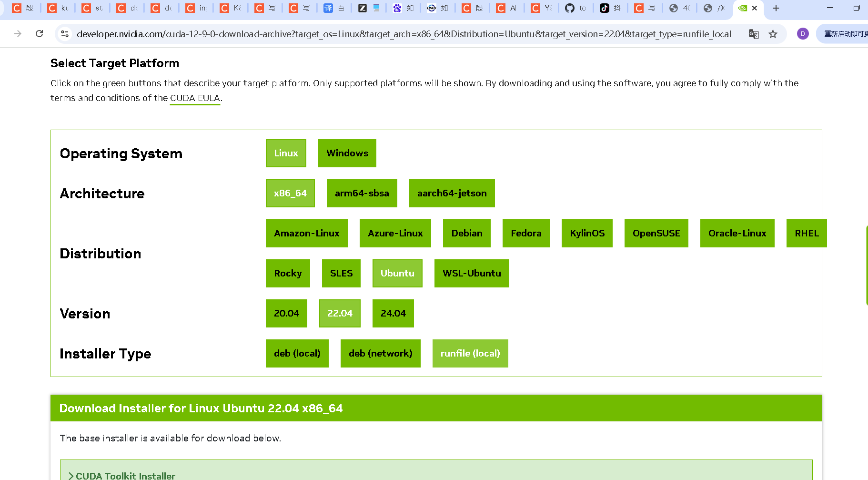This screenshot has width=868, height=480.
Task: Pick OpenSUSE distribution
Action: 656,233
